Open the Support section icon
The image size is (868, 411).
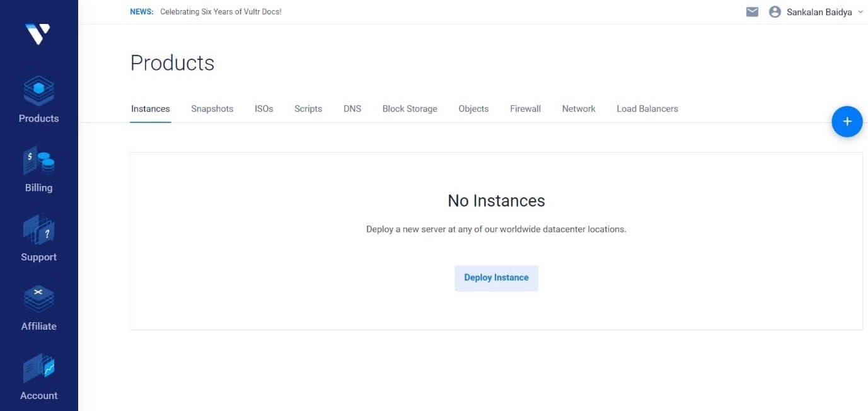pyautogui.click(x=38, y=230)
